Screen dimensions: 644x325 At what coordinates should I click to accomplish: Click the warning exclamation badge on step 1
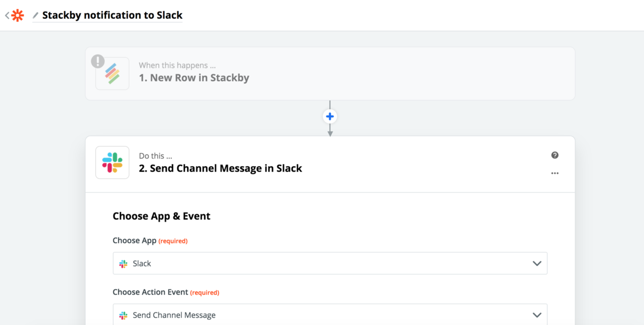pyautogui.click(x=98, y=61)
